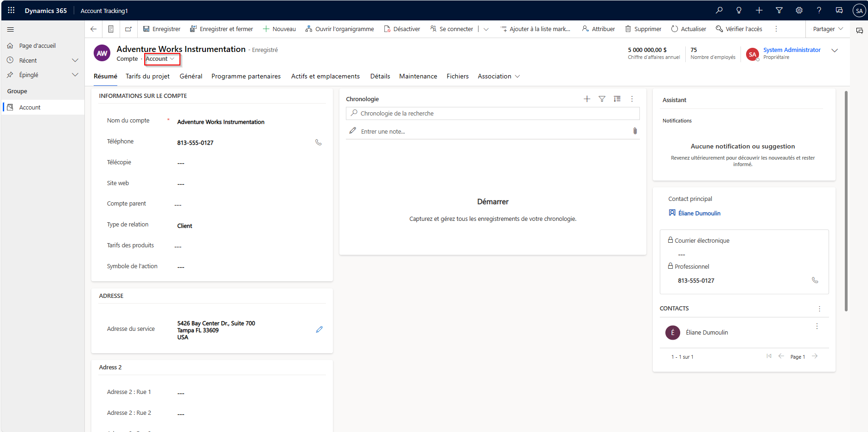
Task: Open the settings gear icon
Action: point(799,10)
